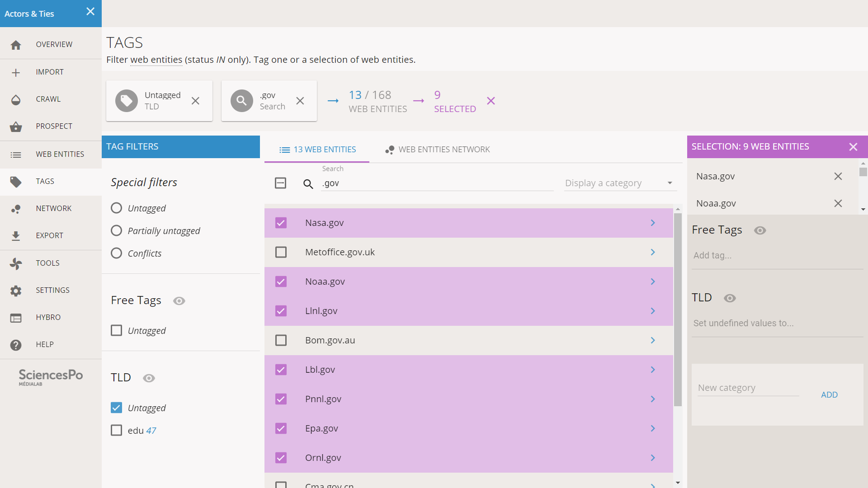
Task: Open the Export menu item
Action: pos(51,236)
